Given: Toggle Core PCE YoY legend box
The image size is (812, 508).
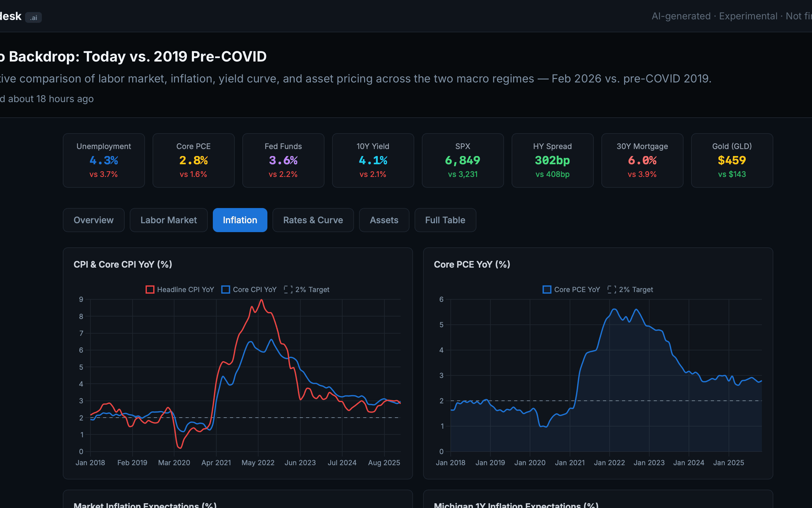Looking at the screenshot, I should point(547,289).
